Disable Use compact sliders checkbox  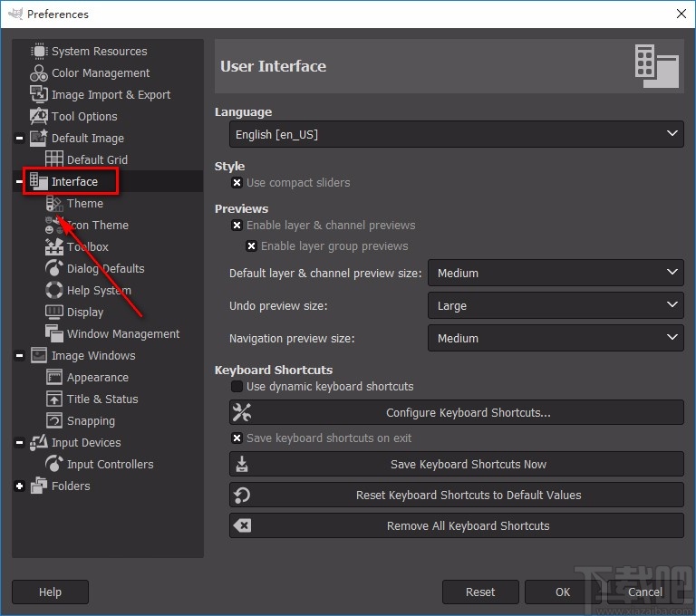click(x=237, y=183)
